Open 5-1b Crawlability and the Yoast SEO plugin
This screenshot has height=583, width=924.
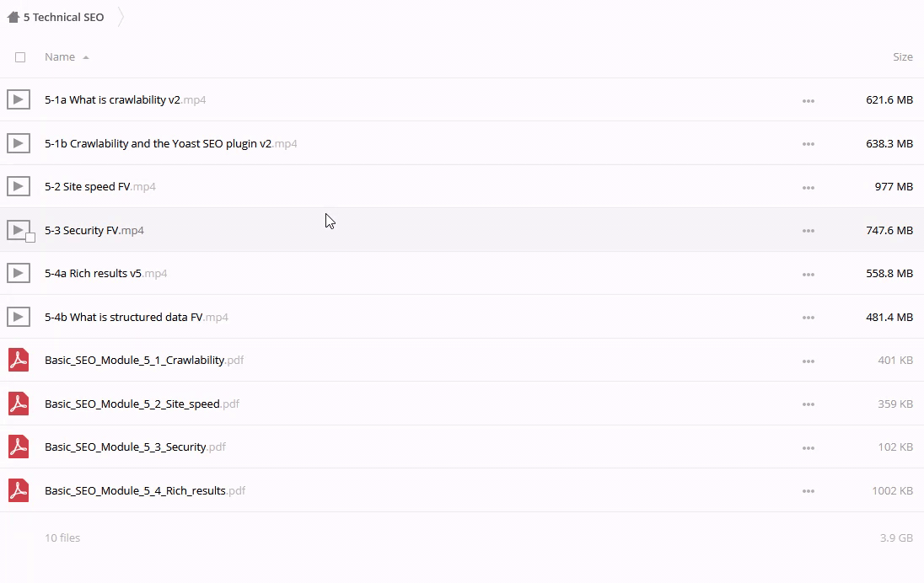(x=158, y=143)
